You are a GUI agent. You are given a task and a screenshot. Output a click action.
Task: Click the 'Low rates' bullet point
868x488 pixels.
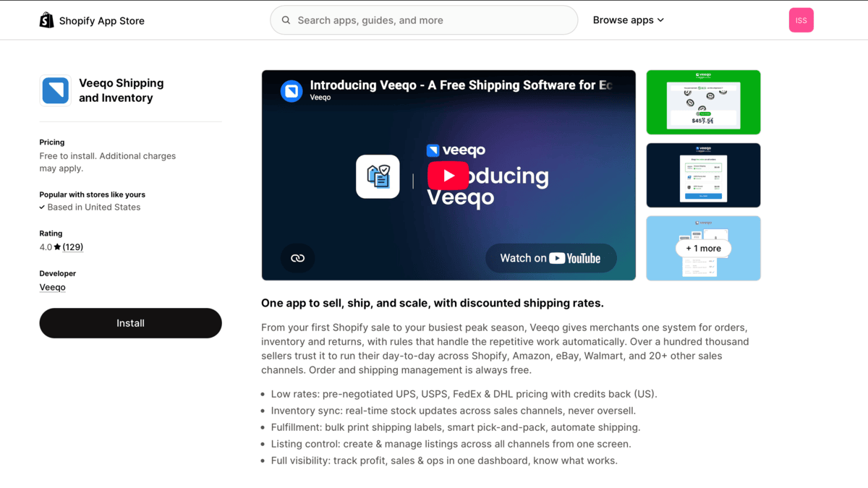464,394
